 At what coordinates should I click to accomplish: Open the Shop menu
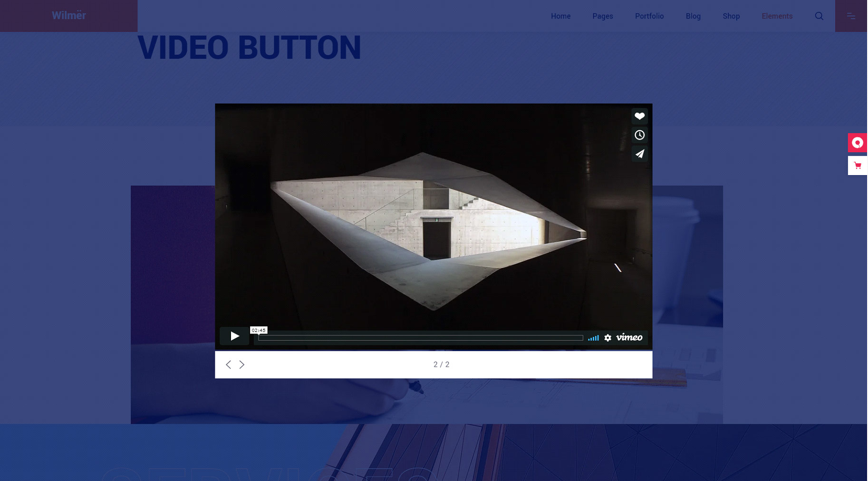coord(731,16)
